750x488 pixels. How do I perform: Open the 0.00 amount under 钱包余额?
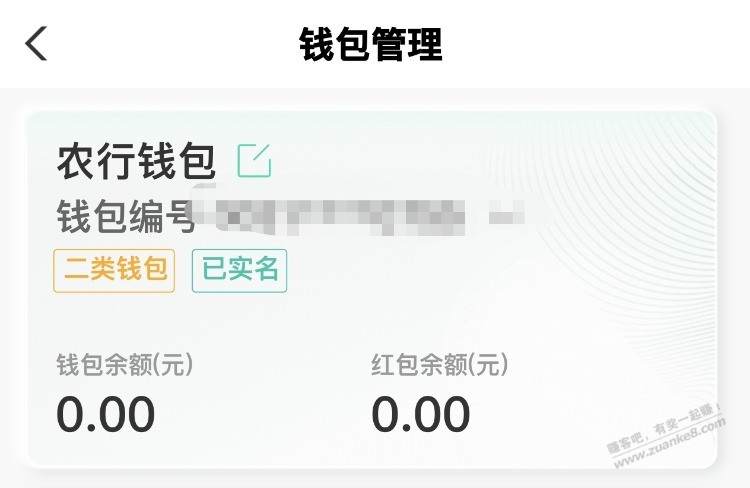[x=106, y=415]
